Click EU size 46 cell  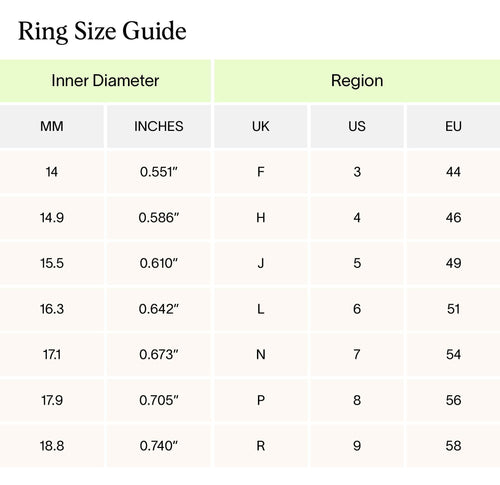coord(453,218)
